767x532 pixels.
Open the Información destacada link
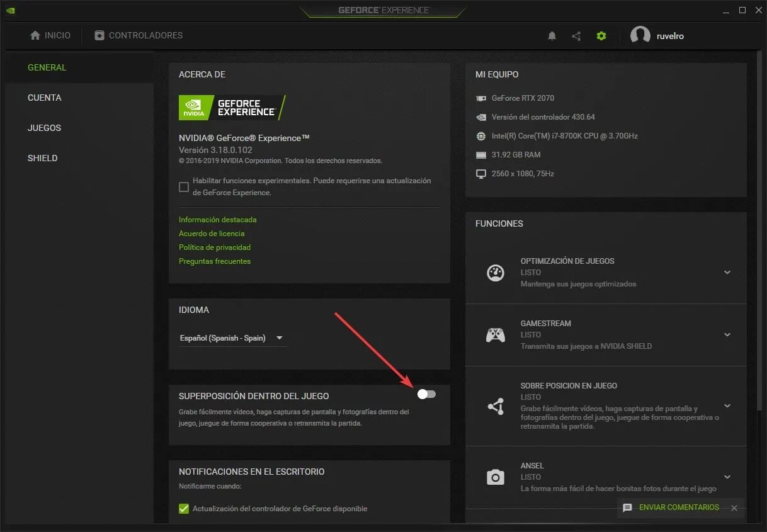pos(218,220)
